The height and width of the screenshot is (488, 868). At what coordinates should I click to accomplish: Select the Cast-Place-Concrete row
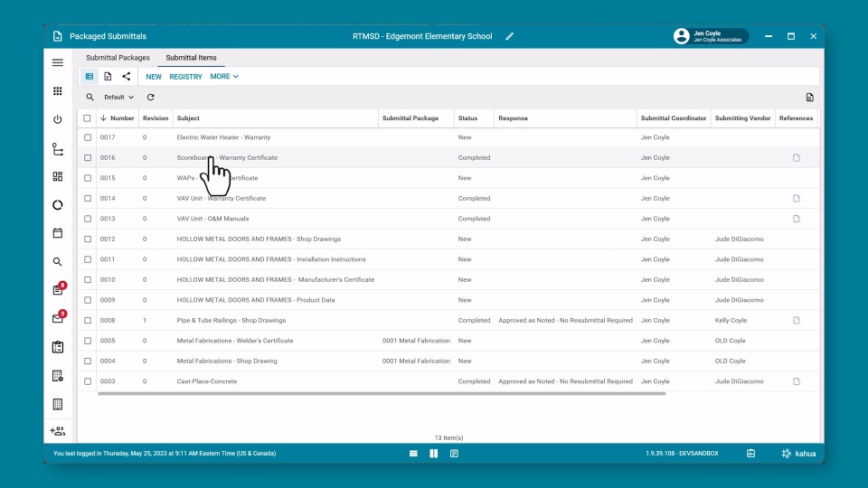(x=448, y=381)
